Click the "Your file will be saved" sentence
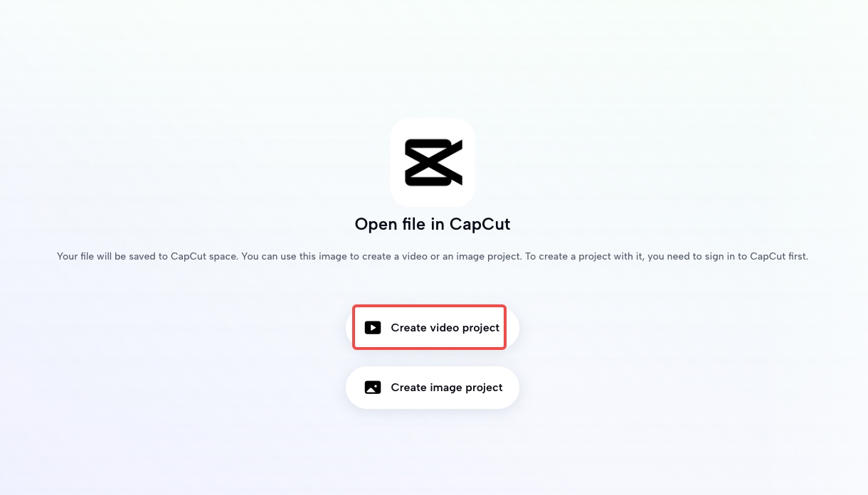868x495 pixels. pos(147,257)
